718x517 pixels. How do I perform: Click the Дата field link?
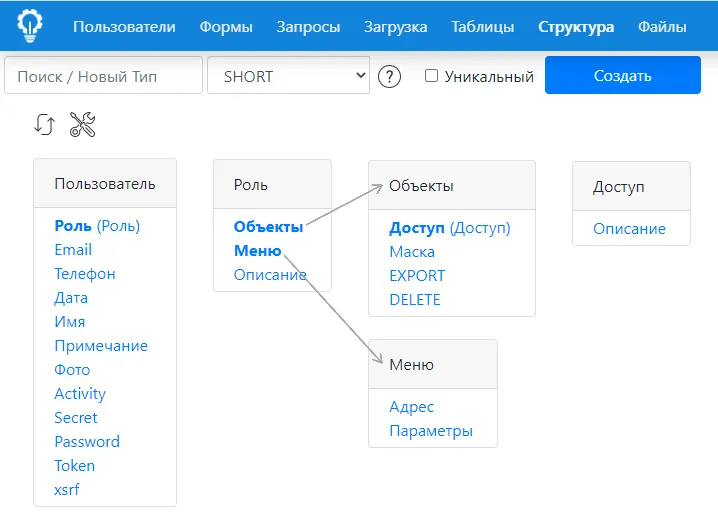[x=71, y=298]
